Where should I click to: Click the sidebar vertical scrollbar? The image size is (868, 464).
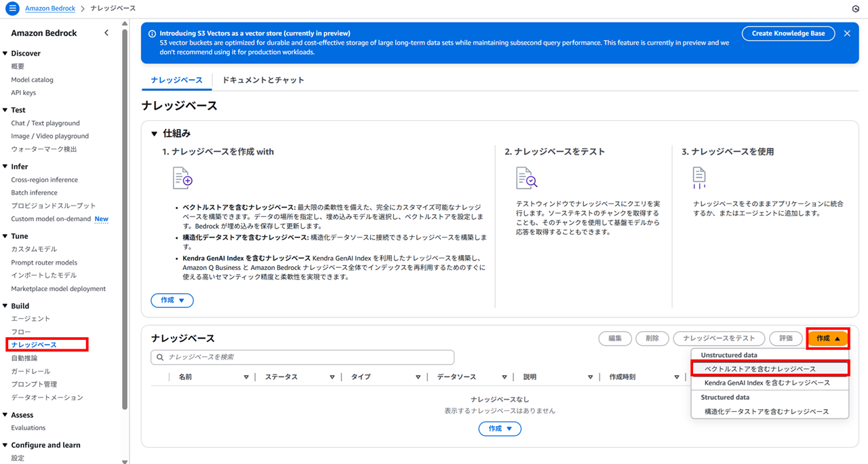(125, 219)
